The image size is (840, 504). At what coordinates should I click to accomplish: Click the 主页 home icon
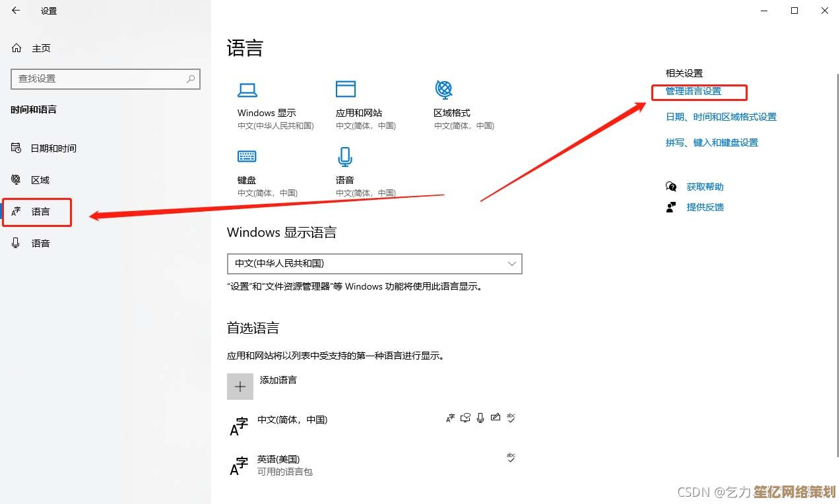pyautogui.click(x=15, y=47)
